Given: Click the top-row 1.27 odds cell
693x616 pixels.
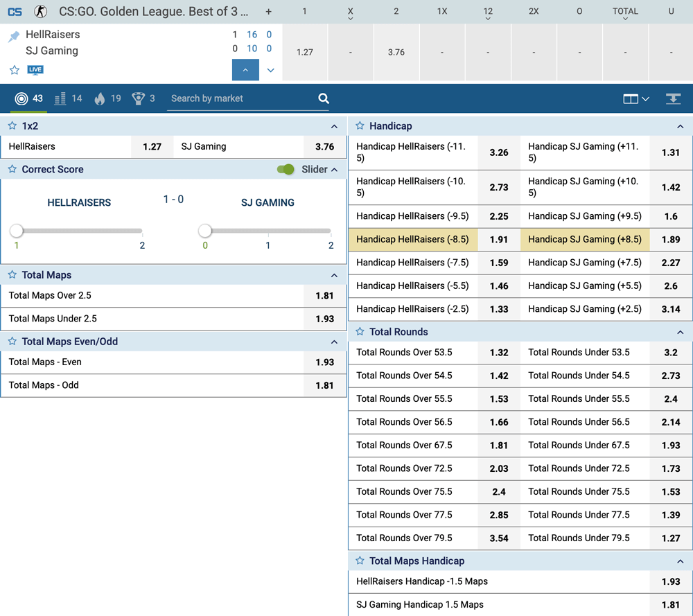Looking at the screenshot, I should 304,52.
